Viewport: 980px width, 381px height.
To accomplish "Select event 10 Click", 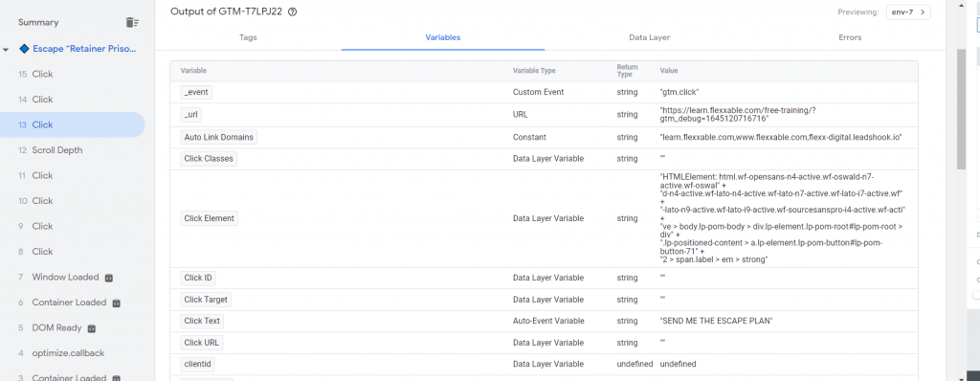I will [x=73, y=201].
